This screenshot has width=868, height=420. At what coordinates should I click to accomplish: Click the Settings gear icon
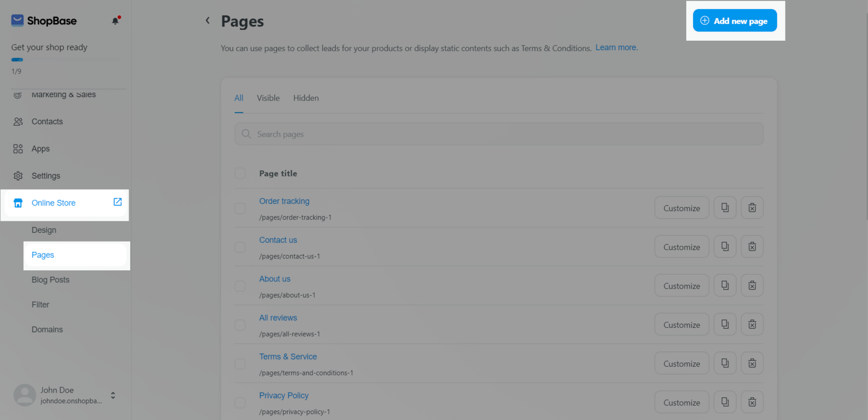pos(18,176)
